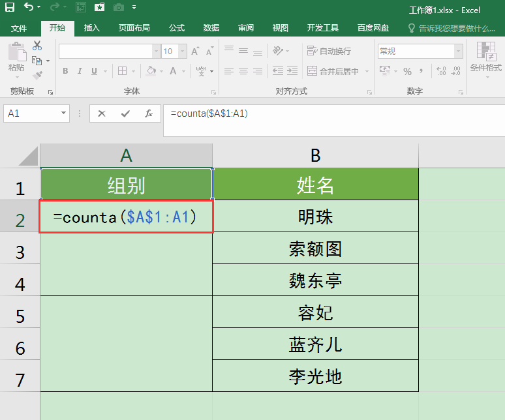
Task: Click the Enter checkmark icon in formula bar
Action: (125, 113)
